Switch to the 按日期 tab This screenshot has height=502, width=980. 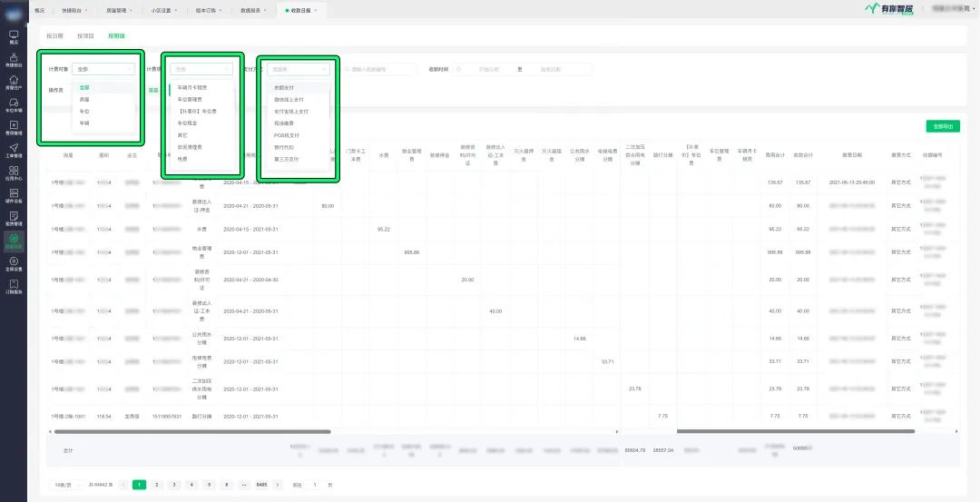55,35
